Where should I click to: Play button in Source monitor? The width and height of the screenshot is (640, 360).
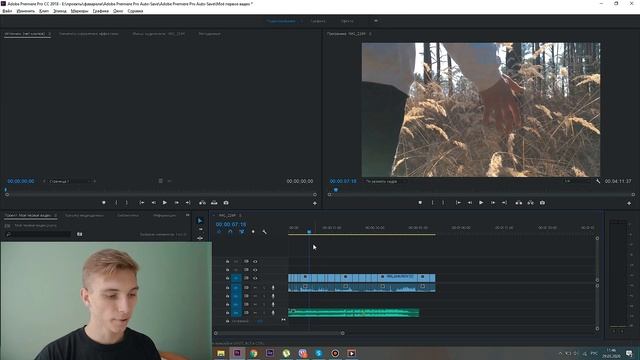pos(165,202)
